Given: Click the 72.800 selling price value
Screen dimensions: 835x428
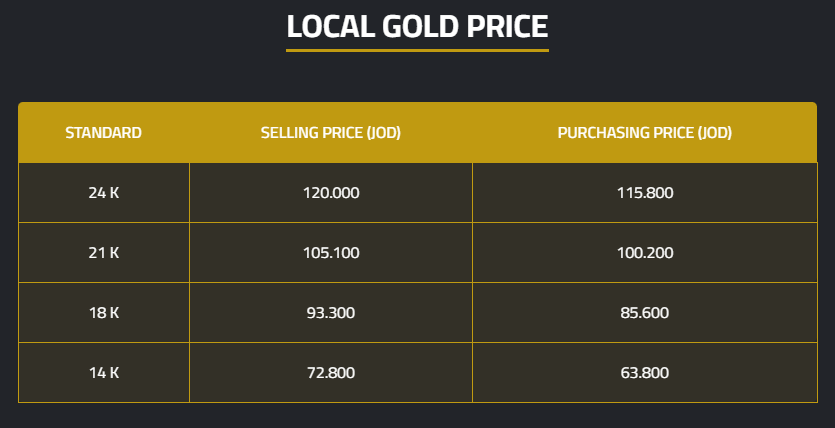Looking at the screenshot, I should tap(330, 373).
